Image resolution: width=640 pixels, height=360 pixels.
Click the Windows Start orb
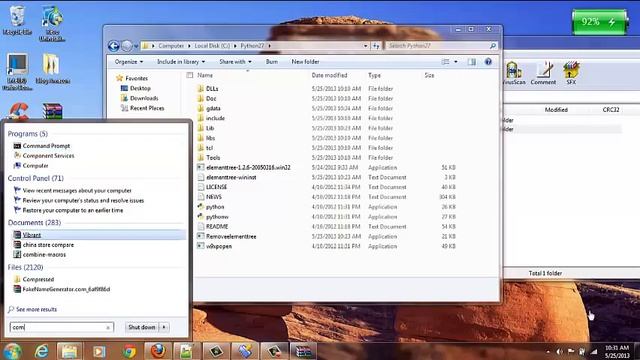13,351
